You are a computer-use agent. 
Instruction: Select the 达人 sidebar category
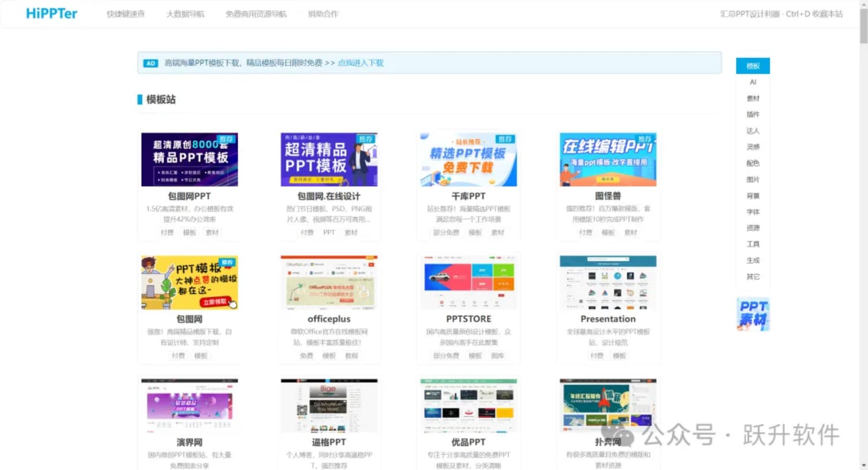coord(753,131)
